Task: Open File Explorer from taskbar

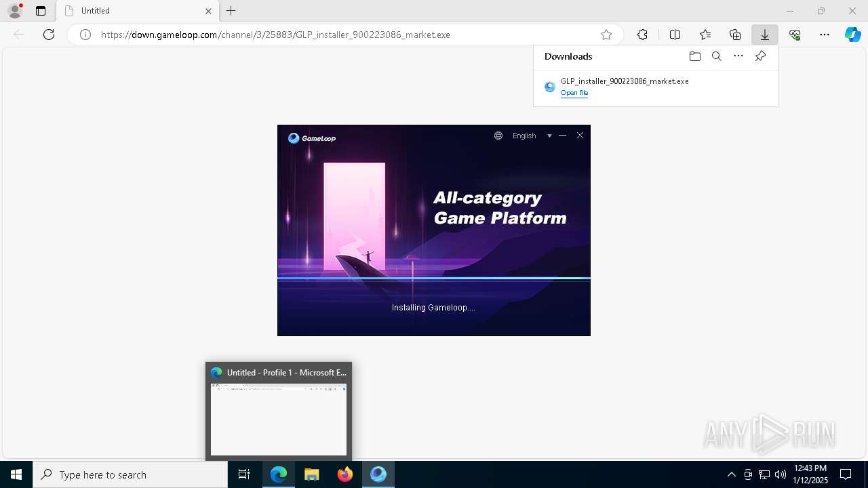Action: (x=312, y=474)
